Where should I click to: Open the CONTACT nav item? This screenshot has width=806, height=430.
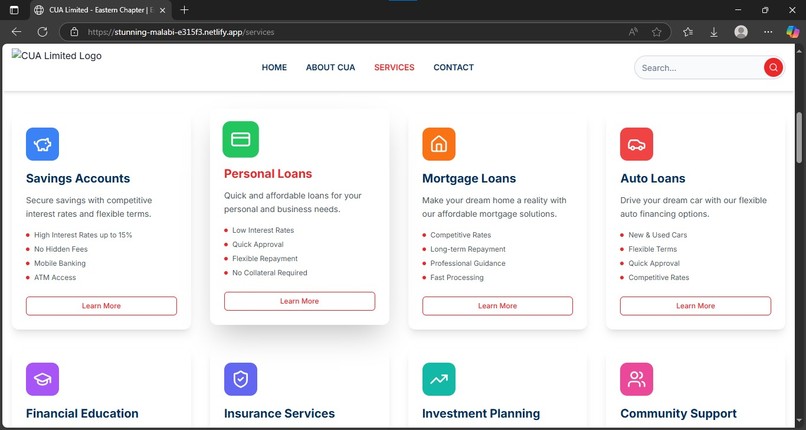click(453, 67)
